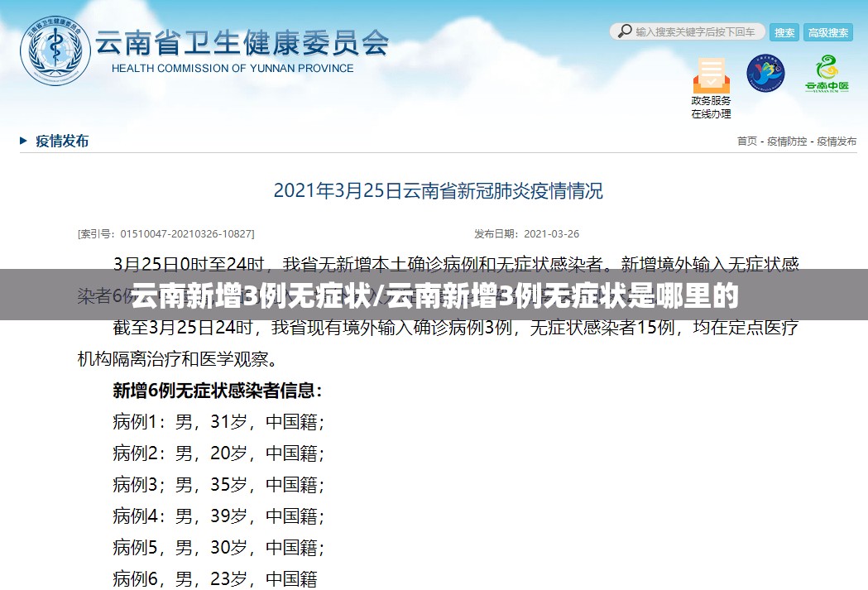Click paragraph starting 3月25日0时至24时
Screen dimensions: 868x590
(438, 280)
